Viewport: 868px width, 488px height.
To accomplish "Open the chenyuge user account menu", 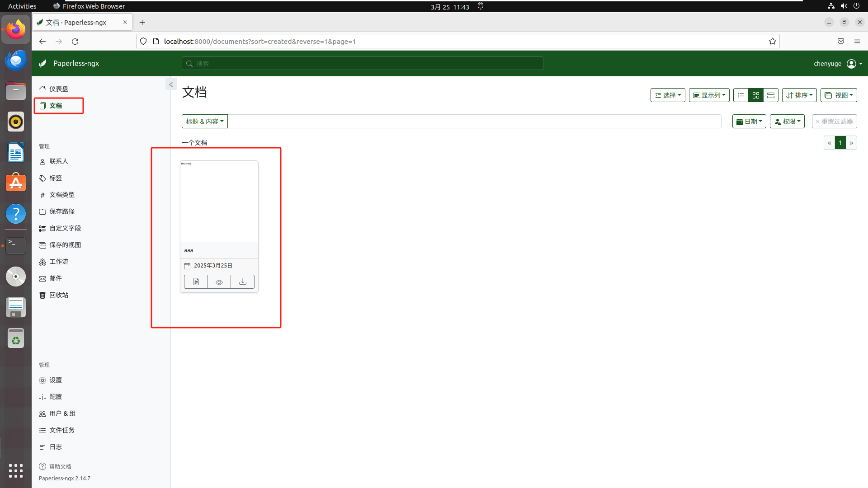I will point(838,64).
